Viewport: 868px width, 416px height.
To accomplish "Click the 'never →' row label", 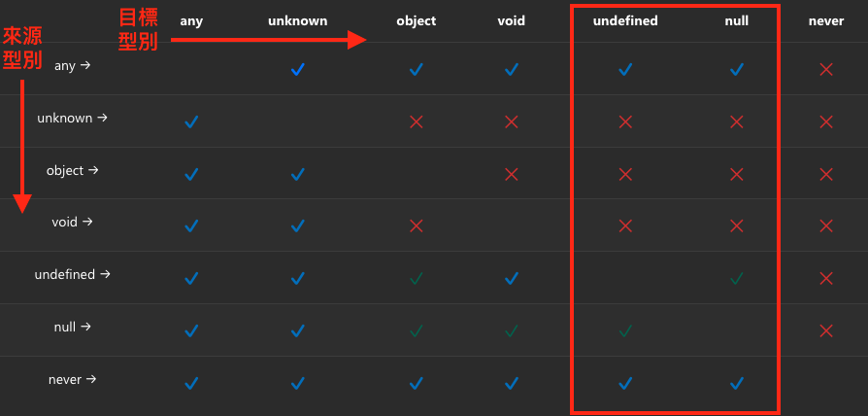I will point(72,379).
